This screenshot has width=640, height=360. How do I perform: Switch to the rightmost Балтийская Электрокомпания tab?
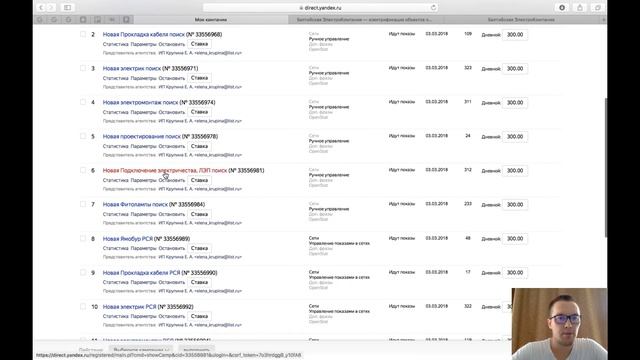click(521, 20)
